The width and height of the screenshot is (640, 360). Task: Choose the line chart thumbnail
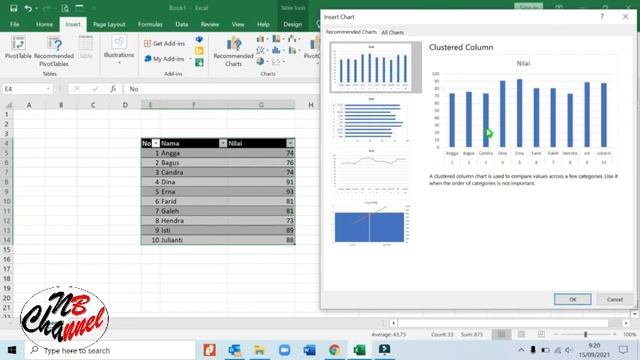371,171
